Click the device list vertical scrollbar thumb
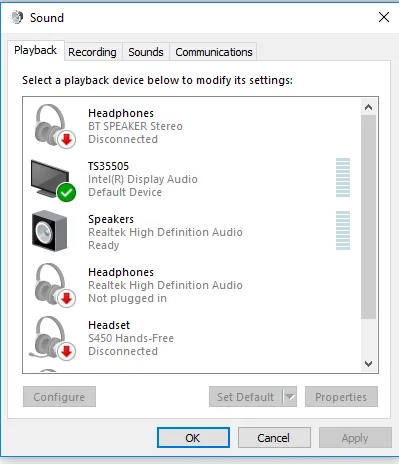The height and width of the screenshot is (464, 399). click(x=368, y=217)
